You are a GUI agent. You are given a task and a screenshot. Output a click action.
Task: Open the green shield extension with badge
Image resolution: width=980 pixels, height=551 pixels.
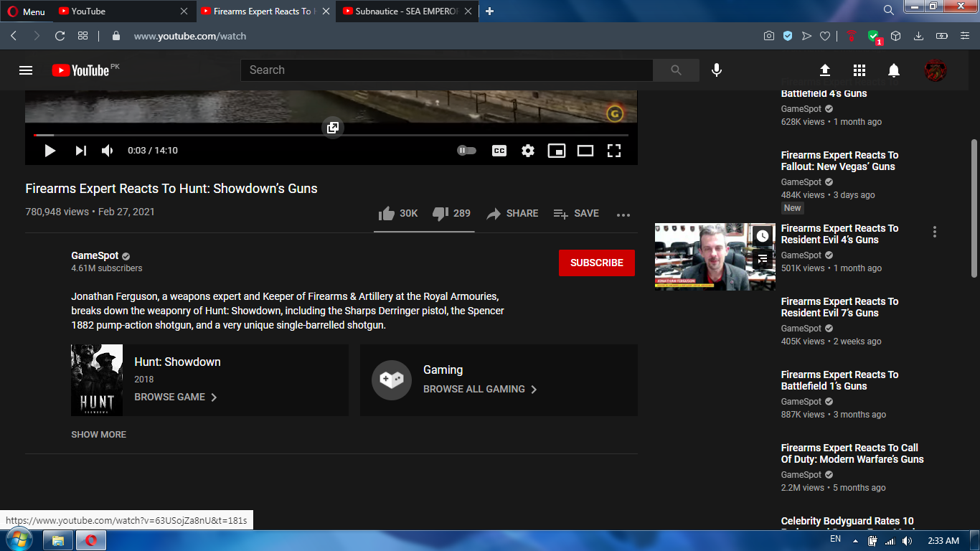point(874,37)
